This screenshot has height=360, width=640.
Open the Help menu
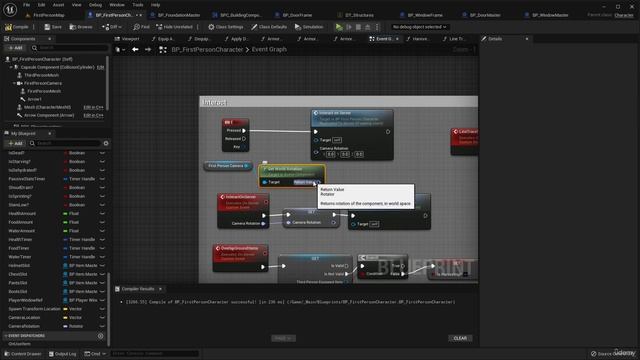point(155,5)
